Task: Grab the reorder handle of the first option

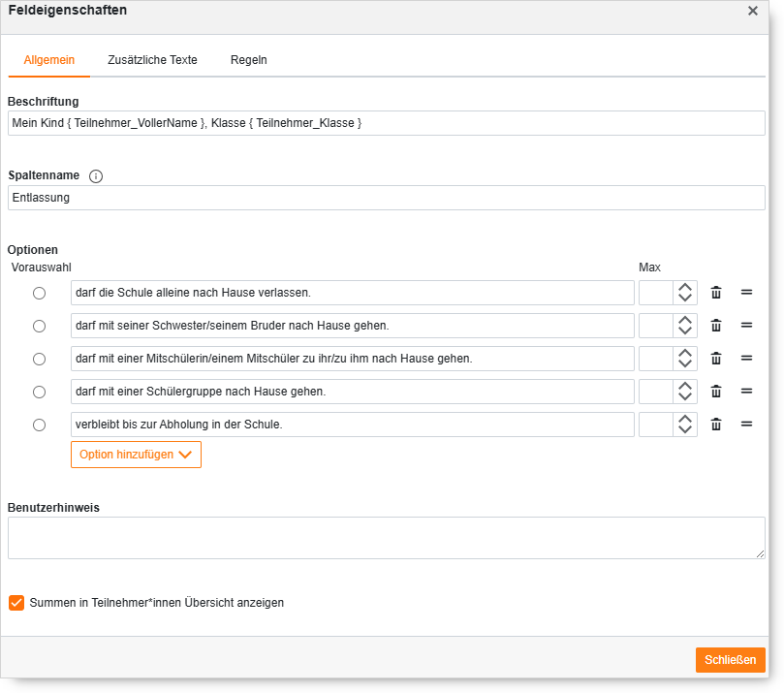Action: tap(743, 292)
